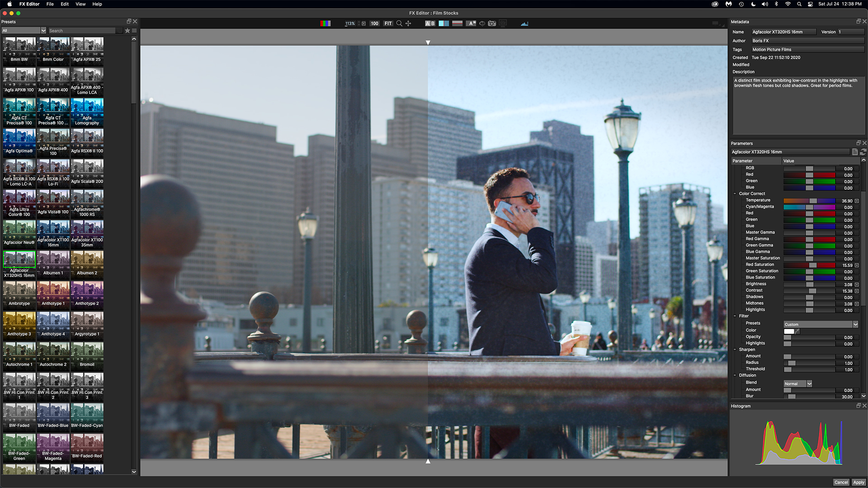
Task: Click the Cyan/Magenta slider
Action: click(809, 207)
